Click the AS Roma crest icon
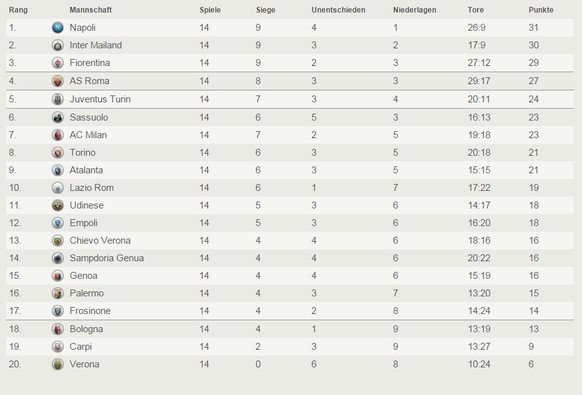Viewport: 582px width, 395px height. pyautogui.click(x=58, y=81)
